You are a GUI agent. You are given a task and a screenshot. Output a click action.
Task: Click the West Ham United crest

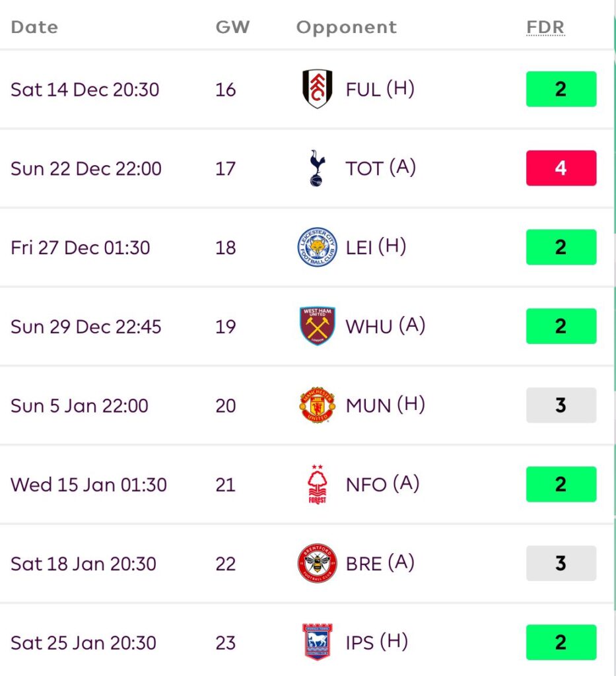pos(317,326)
